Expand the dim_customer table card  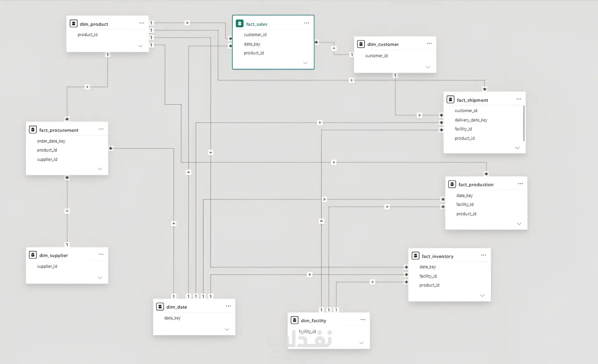click(x=428, y=67)
